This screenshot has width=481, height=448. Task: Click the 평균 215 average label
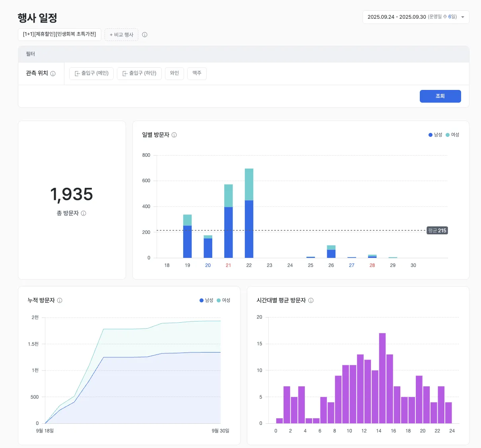[x=437, y=230]
